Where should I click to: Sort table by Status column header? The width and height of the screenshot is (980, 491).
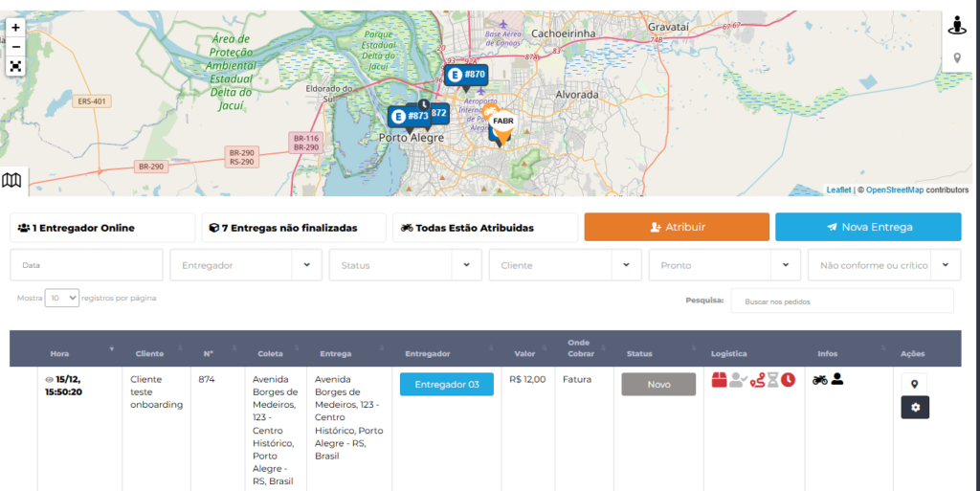click(x=638, y=353)
